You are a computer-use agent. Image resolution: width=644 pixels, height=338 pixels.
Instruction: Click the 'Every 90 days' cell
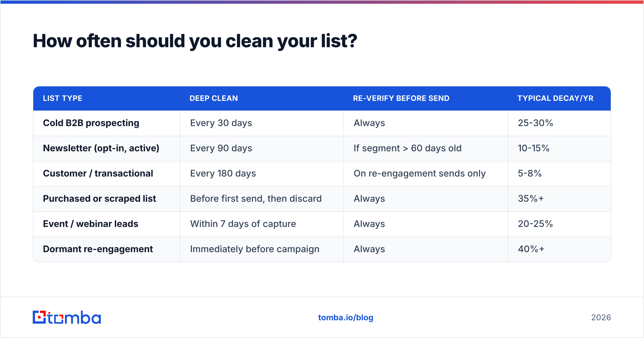(x=221, y=148)
